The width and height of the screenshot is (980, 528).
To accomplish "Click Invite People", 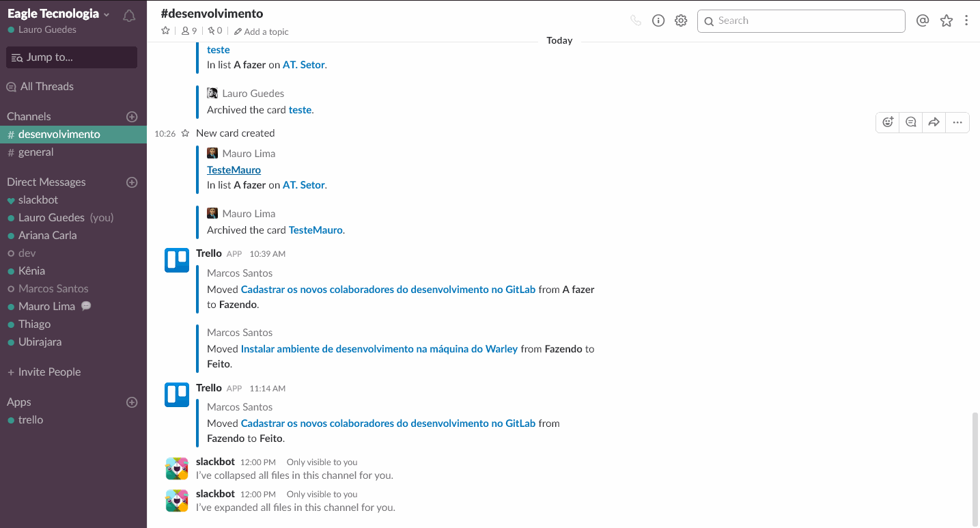I will [44, 372].
